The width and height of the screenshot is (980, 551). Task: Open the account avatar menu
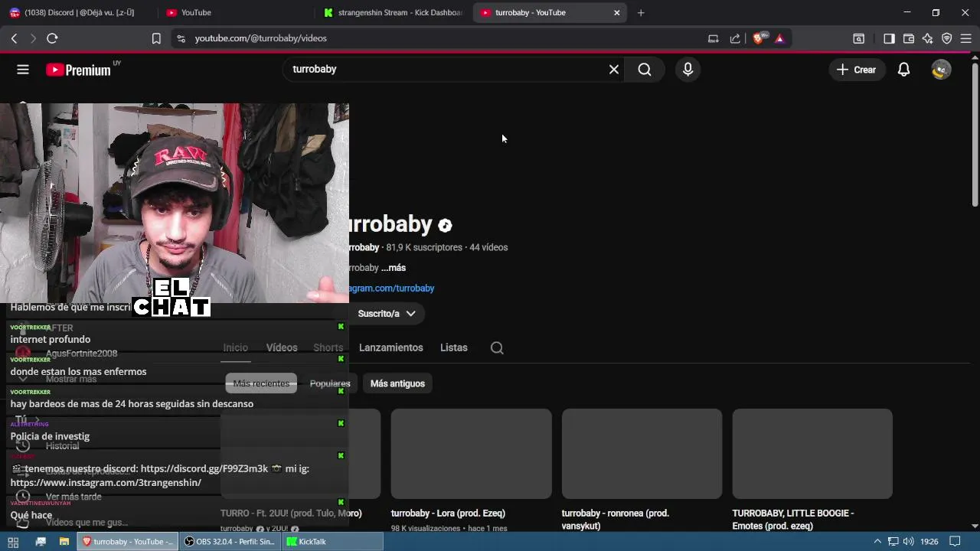[941, 70]
